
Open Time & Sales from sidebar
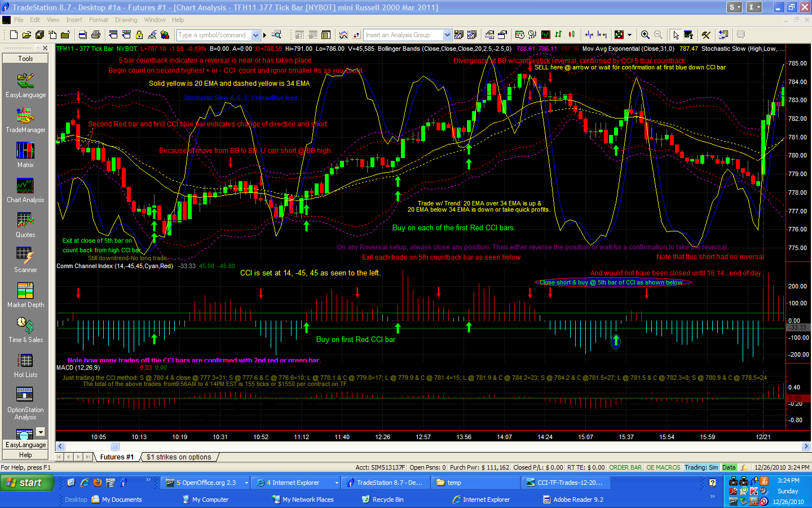[x=25, y=330]
